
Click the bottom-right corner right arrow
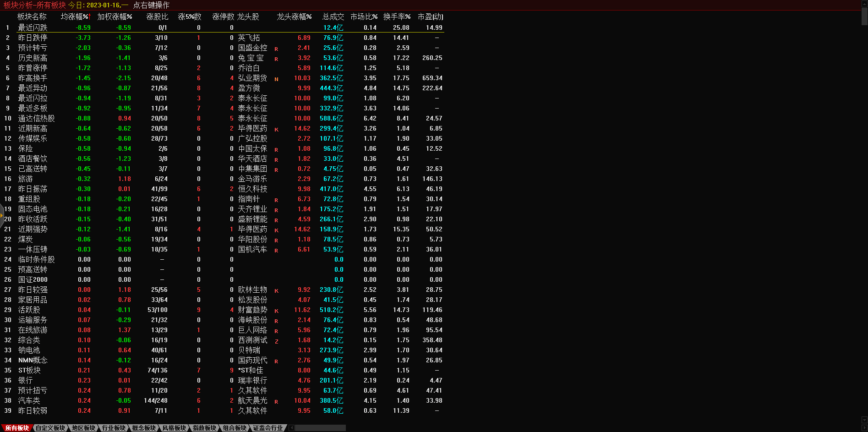tap(864, 428)
